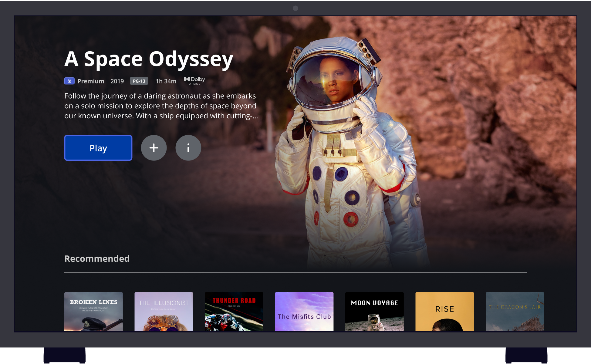This screenshot has width=591, height=364.
Task: Choose The Misfits Club card
Action: click(x=304, y=312)
